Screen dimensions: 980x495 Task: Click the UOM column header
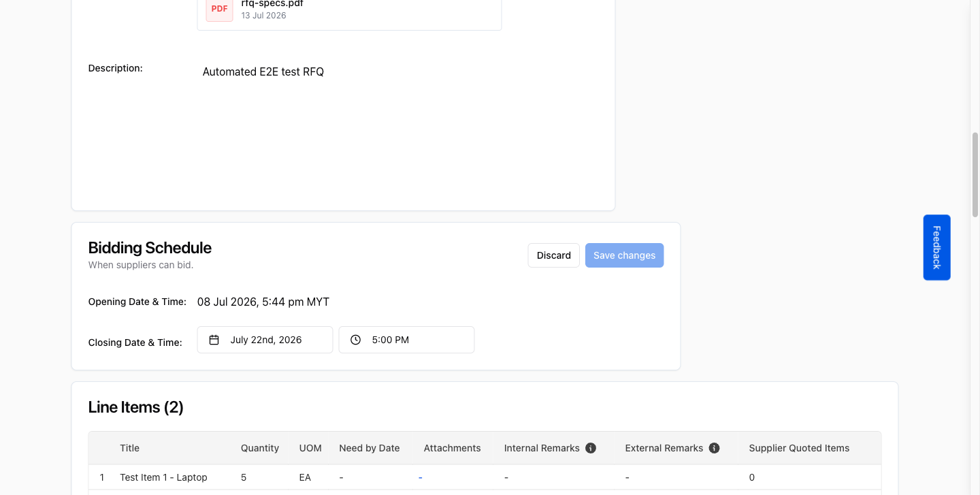[310, 448]
